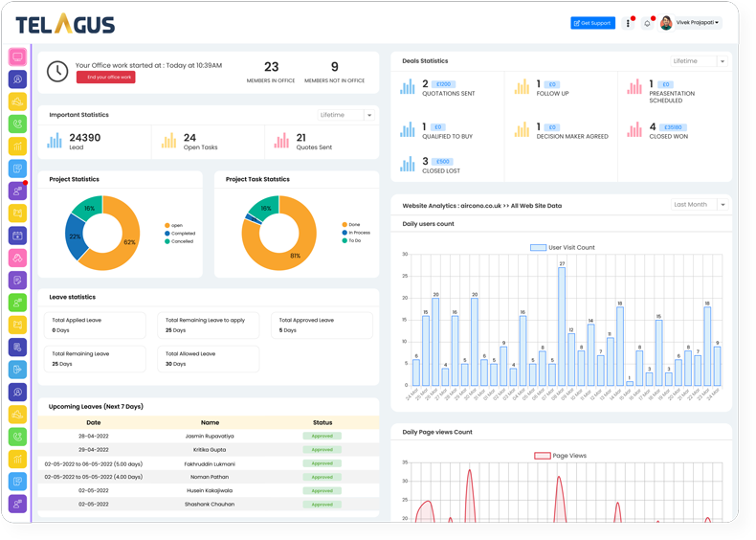Click blue 22% segment of Project Statistics donut
756x540 pixels.
click(75, 236)
